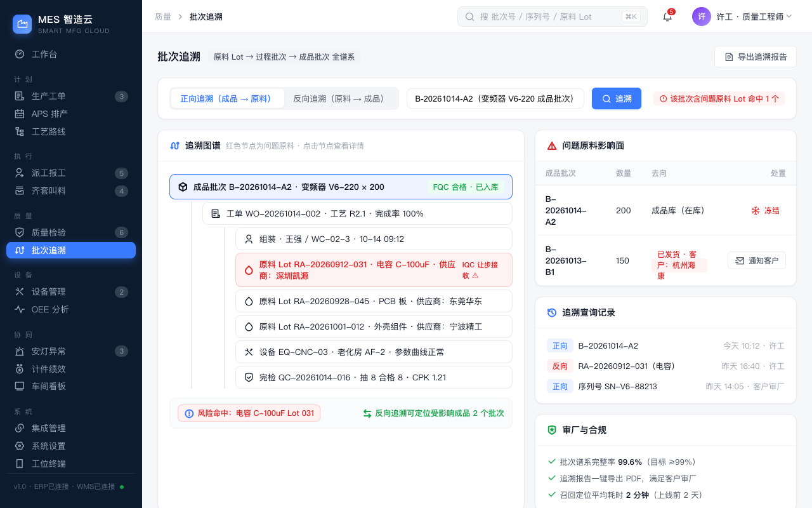The width and height of the screenshot is (812, 508).
Task: Click the 工位终端 tablet icon
Action: pyautogui.click(x=20, y=464)
